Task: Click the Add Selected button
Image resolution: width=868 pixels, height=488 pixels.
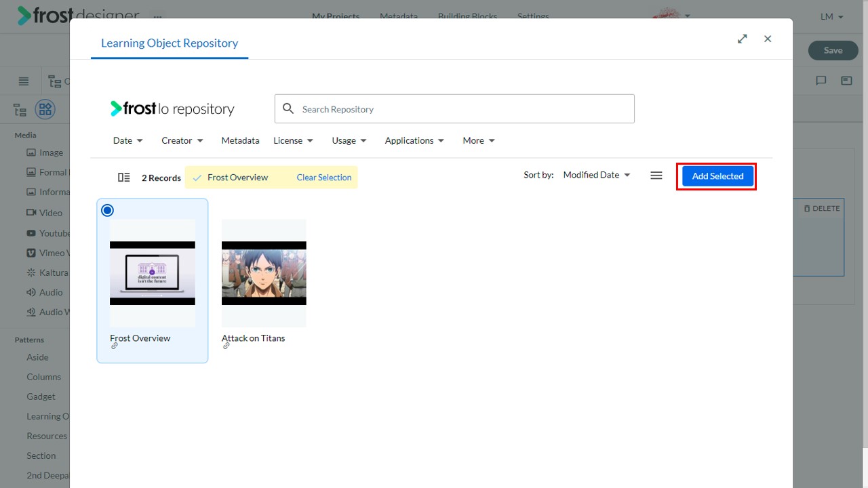Action: (717, 176)
